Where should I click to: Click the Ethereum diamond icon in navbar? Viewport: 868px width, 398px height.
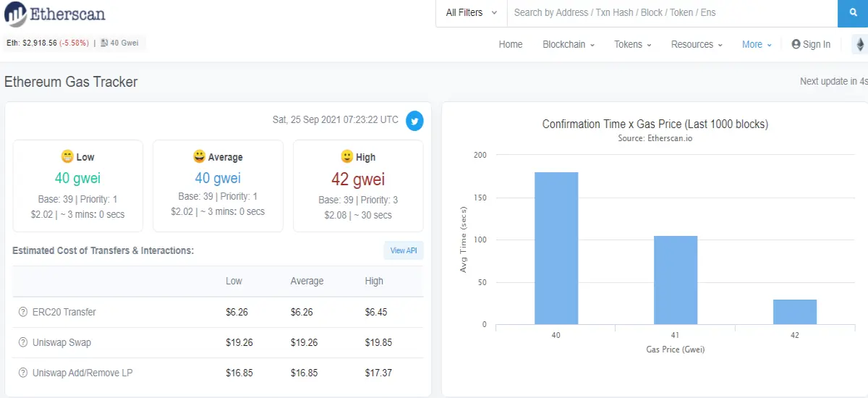pos(860,44)
